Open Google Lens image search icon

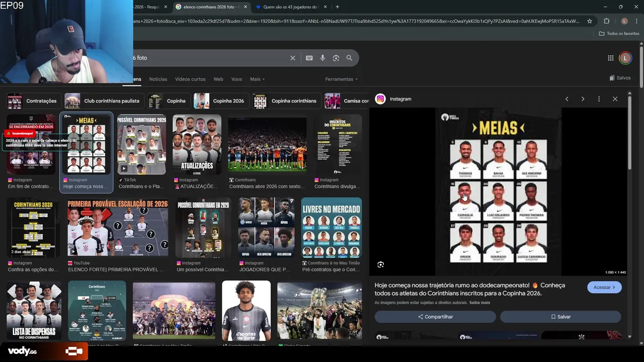[336, 58]
